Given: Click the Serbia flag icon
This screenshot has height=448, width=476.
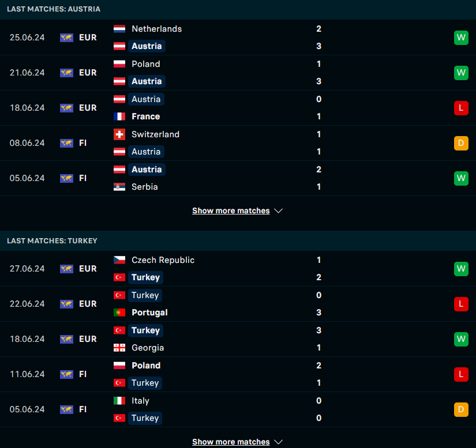Looking at the screenshot, I should (x=119, y=187).
